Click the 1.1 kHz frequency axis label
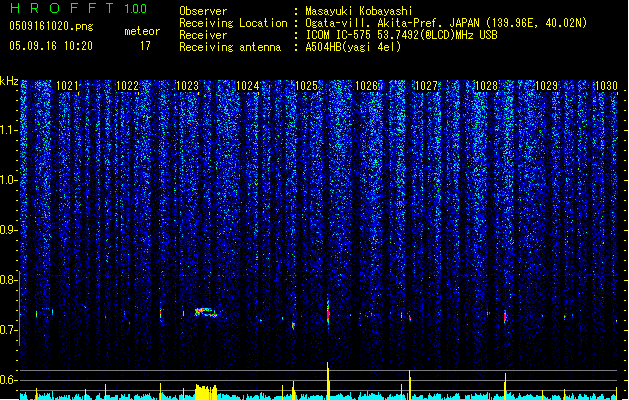 (8, 130)
